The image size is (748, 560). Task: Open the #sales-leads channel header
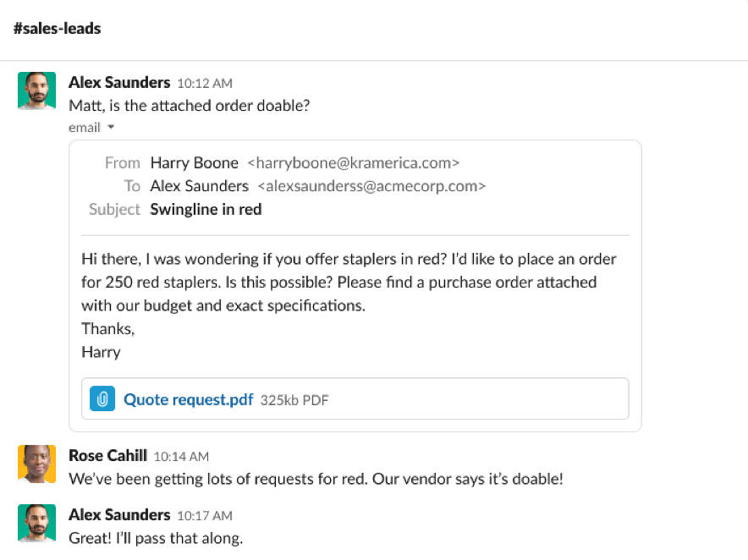[58, 29]
